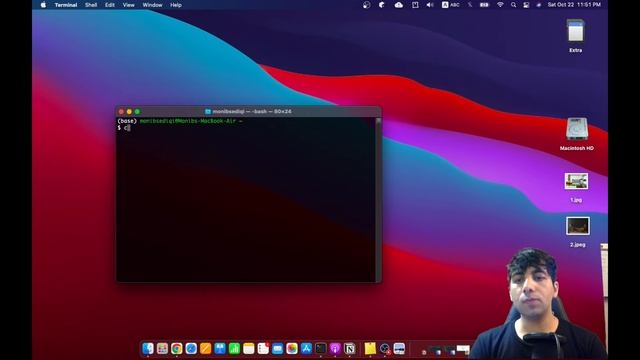Select the 2.jpeg file thumbnail
The image size is (640, 360).
pos(578,226)
